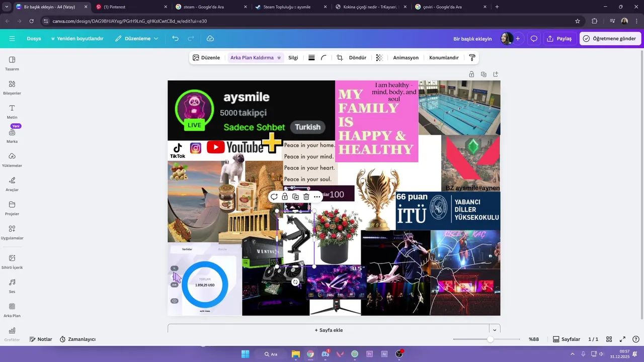Click Arka Plan Kaldırma tool
This screenshot has height=362, width=644.
click(256, 58)
